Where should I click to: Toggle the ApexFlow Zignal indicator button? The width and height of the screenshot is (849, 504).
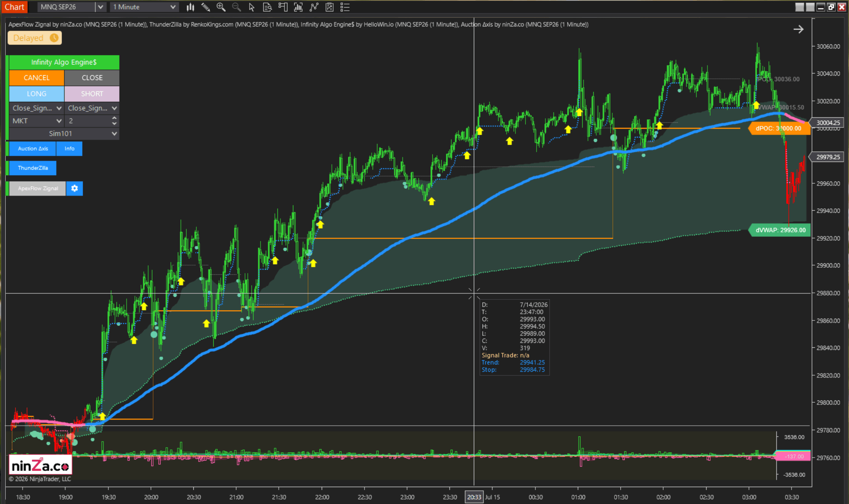click(x=38, y=189)
